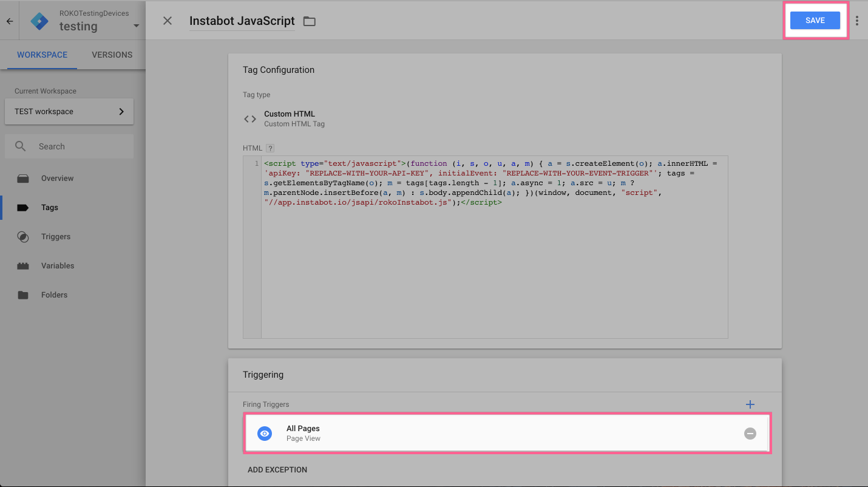The width and height of the screenshot is (868, 487).
Task: Select the Custom HTML tag type
Action: (x=294, y=118)
